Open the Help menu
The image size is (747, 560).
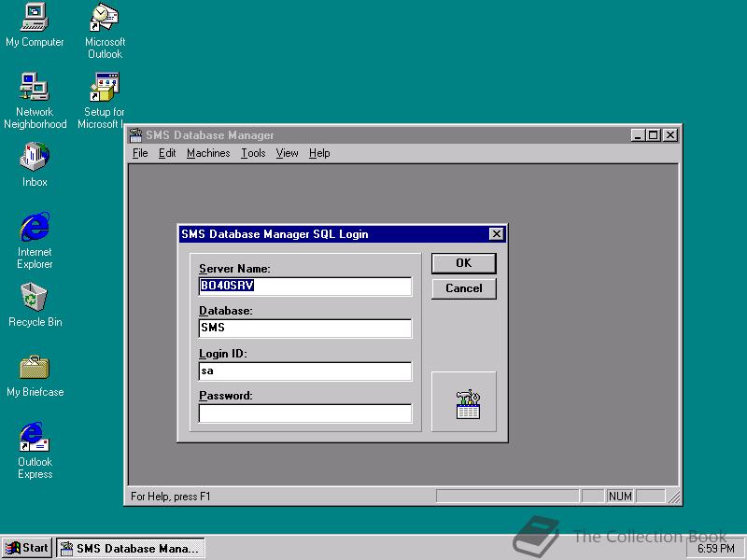click(x=319, y=153)
